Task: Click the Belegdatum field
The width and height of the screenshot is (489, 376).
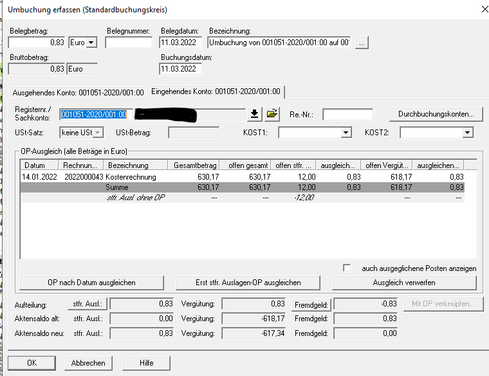Action: point(181,43)
